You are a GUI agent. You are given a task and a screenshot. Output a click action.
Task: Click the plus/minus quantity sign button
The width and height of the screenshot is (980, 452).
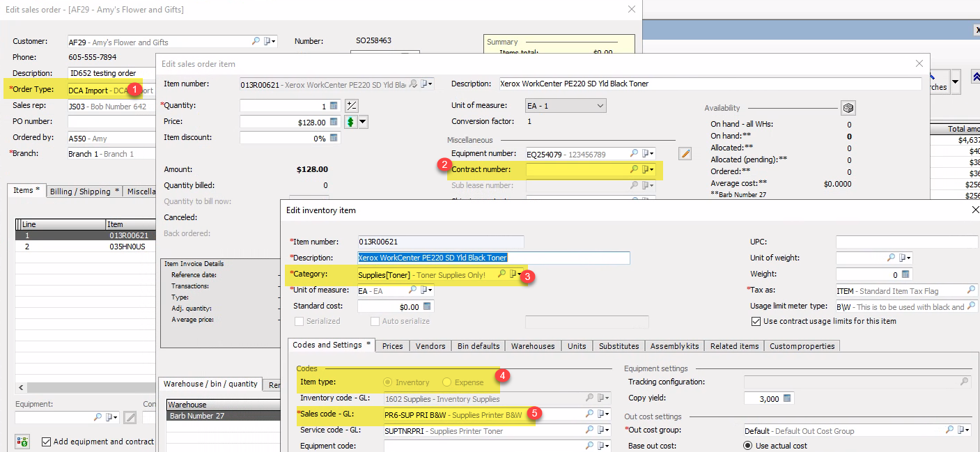pyautogui.click(x=352, y=106)
